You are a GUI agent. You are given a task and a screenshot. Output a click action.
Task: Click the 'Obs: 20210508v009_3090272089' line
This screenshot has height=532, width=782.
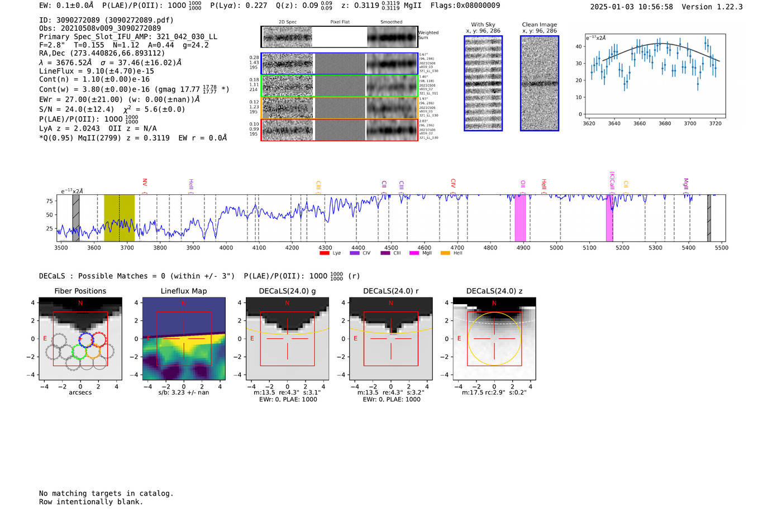pyautogui.click(x=100, y=28)
